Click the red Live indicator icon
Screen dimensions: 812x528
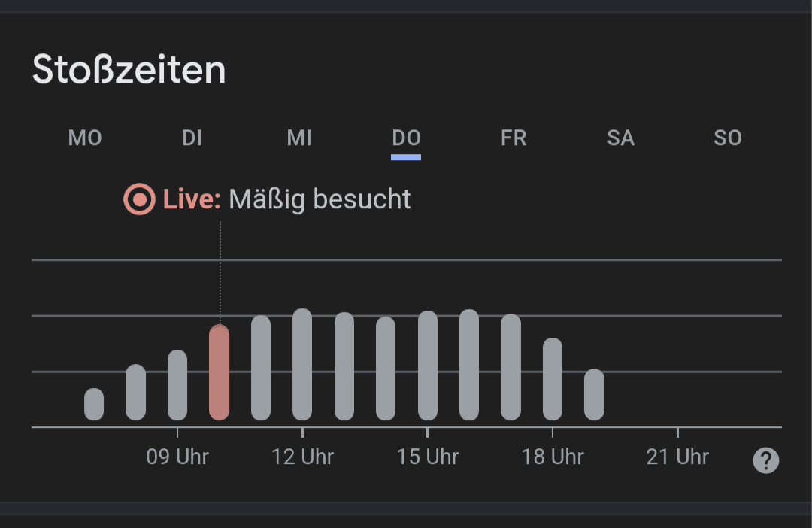[x=139, y=199]
